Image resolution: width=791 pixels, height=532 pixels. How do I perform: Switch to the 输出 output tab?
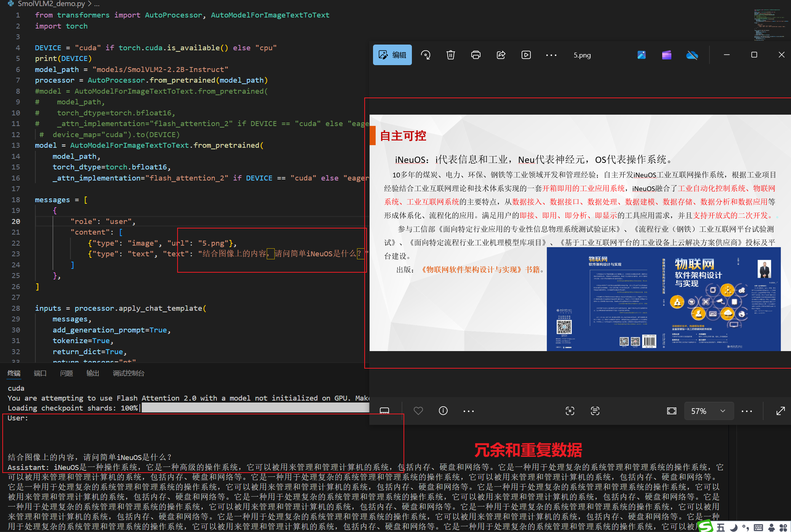pos(93,373)
